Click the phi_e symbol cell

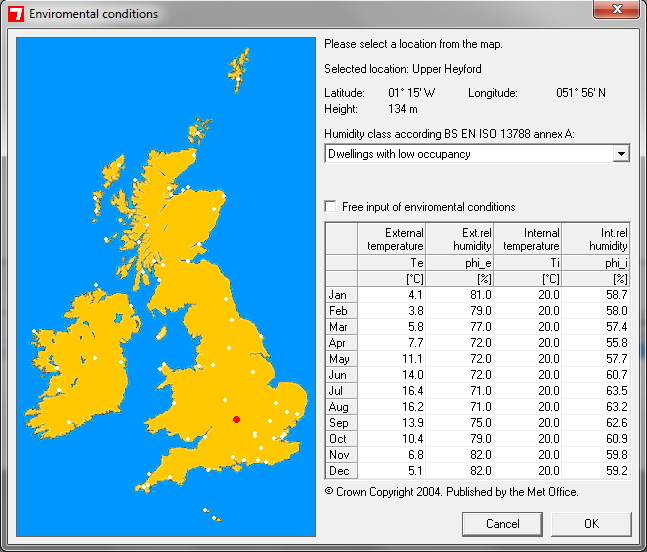(x=459, y=263)
